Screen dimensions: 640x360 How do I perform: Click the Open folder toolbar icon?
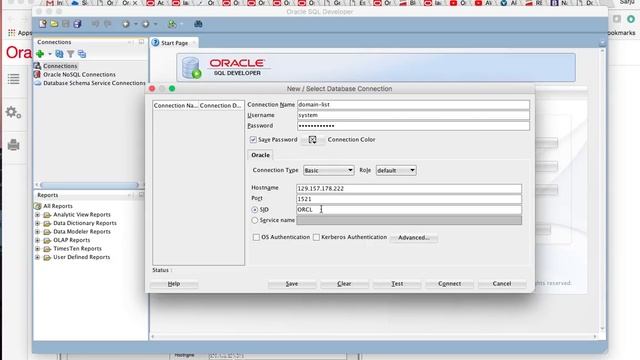[54, 24]
